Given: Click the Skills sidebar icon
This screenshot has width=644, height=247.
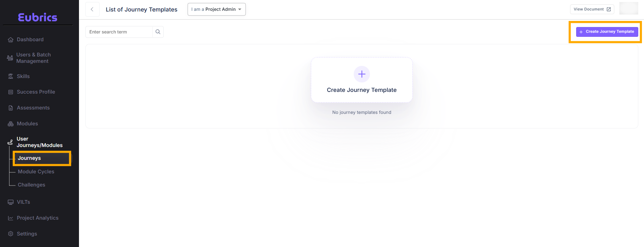Looking at the screenshot, I should 10,76.
